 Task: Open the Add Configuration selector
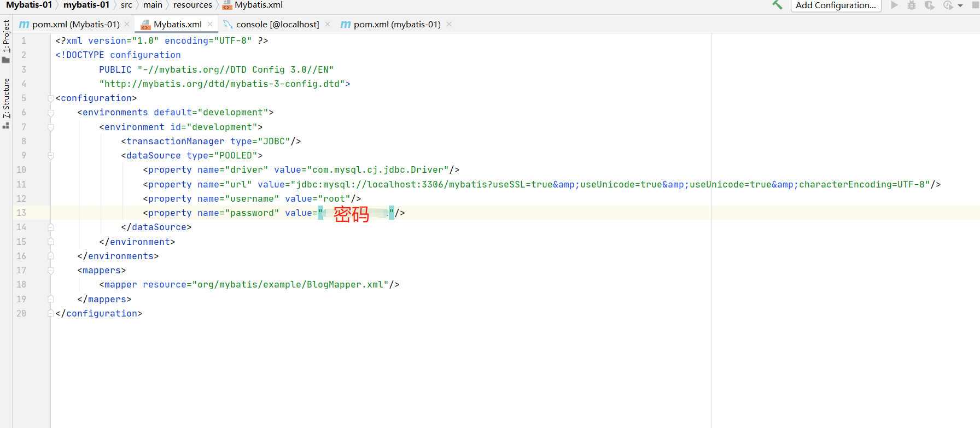836,5
